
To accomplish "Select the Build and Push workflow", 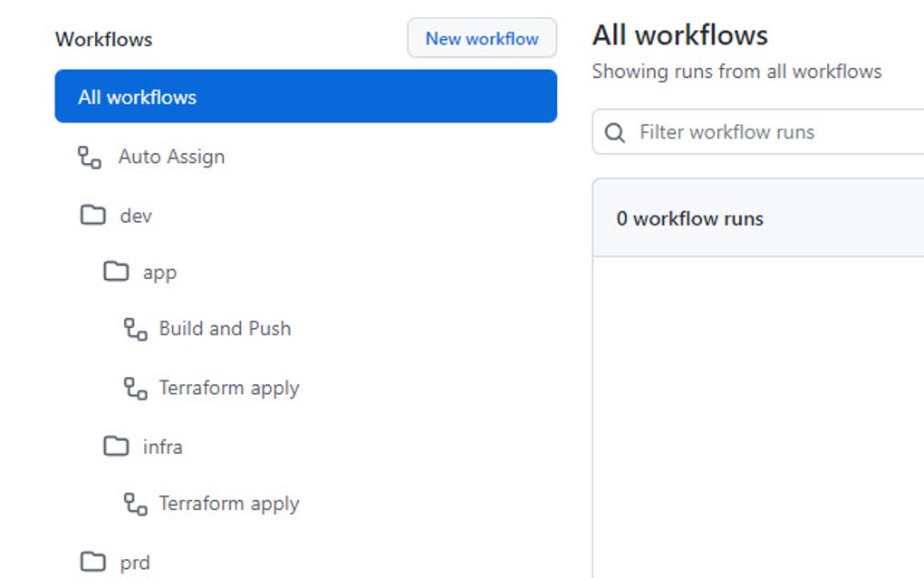I will [x=225, y=328].
